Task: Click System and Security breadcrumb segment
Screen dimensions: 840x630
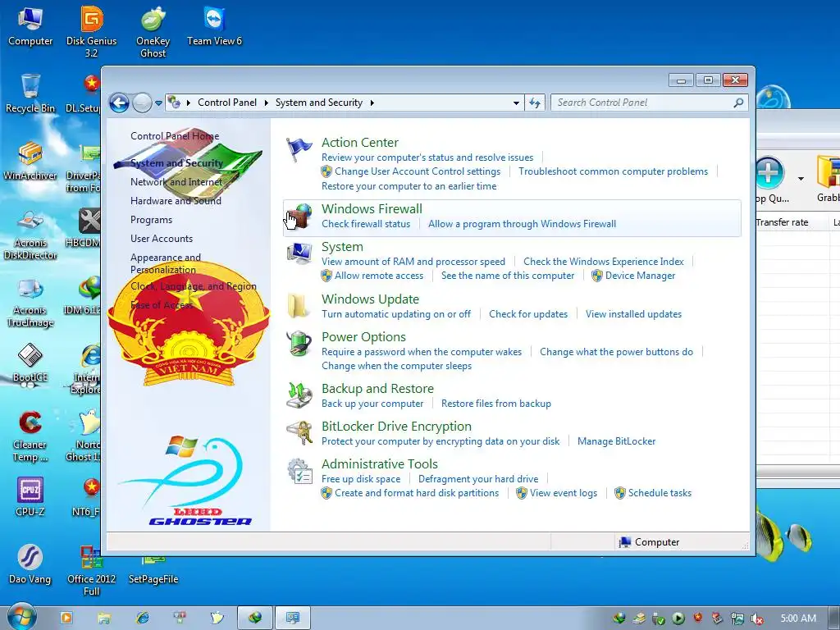Action: coord(319,103)
